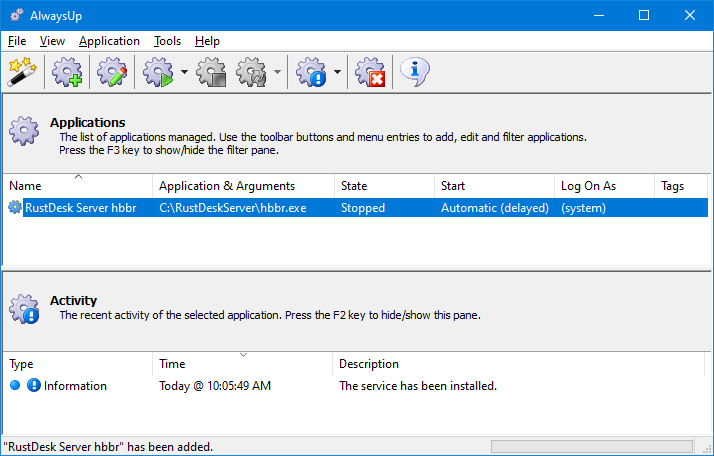Screen dimensions: 714x456
Task: Sort activity by Description column
Action: point(519,364)
